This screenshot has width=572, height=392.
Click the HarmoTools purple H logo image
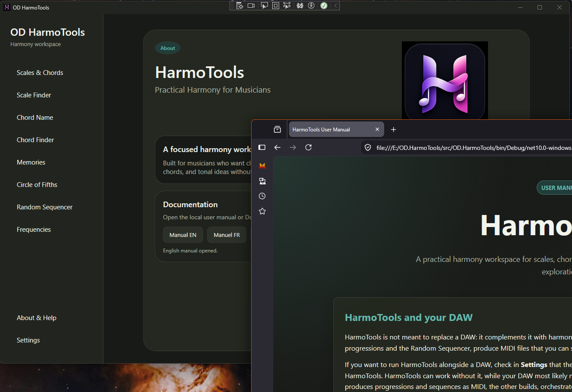coord(445,81)
